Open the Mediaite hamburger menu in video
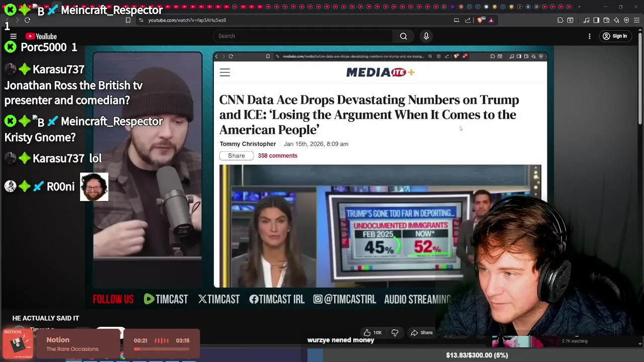Image resolution: width=644 pixels, height=362 pixels. [x=225, y=72]
